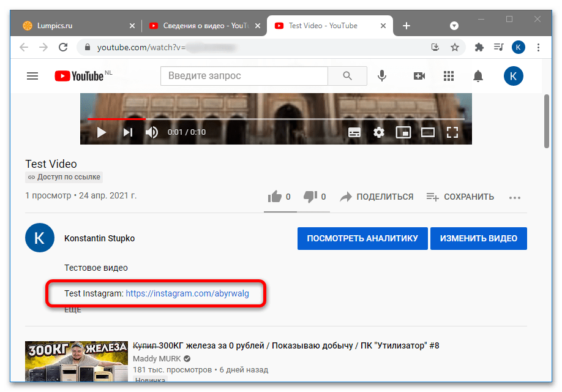
Task: Open Chrome profile avatar K in toolbar
Action: [519, 47]
